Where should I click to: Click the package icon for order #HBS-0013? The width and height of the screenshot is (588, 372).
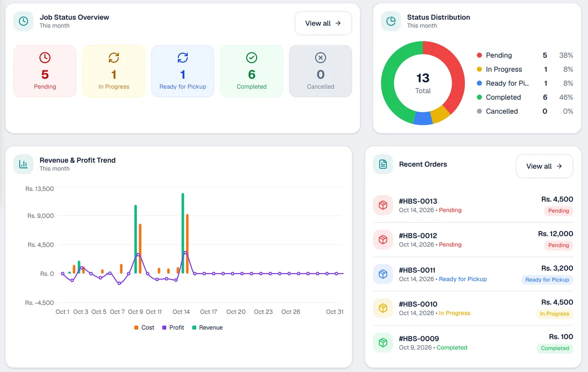tap(383, 205)
